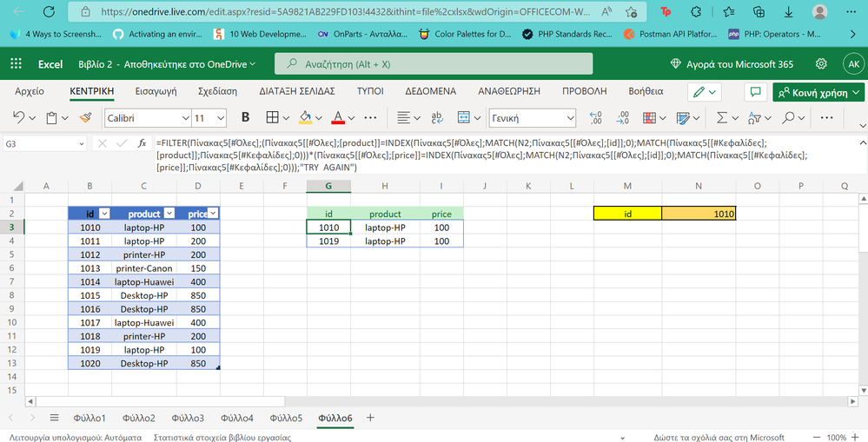Click the text alignment icon
Screen dimensions: 868x442
pyautogui.click(x=403, y=117)
